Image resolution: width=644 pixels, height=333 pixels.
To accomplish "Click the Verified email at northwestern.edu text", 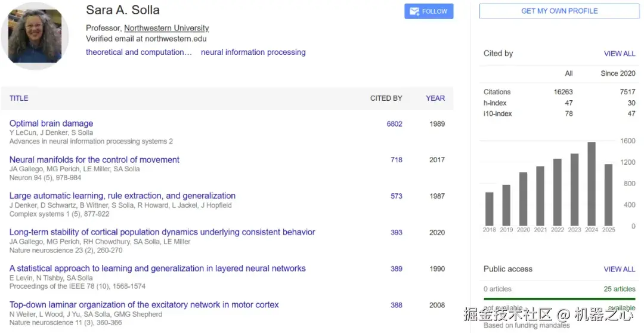I will tap(146, 39).
